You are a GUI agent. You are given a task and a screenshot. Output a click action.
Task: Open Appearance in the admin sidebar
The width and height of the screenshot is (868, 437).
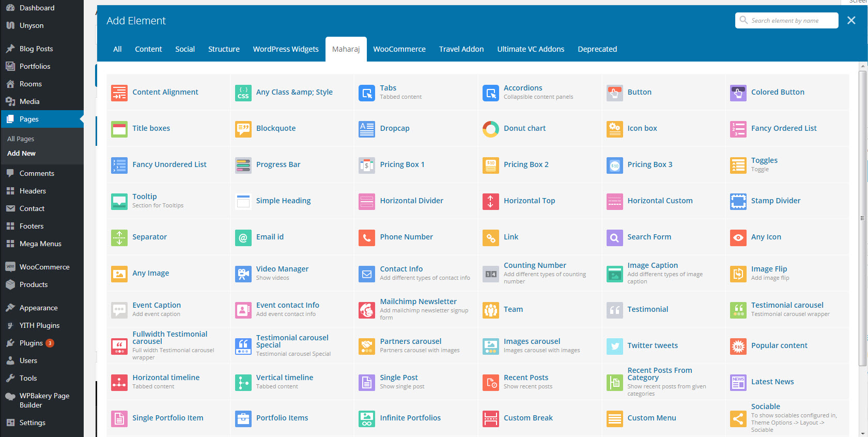click(x=38, y=308)
